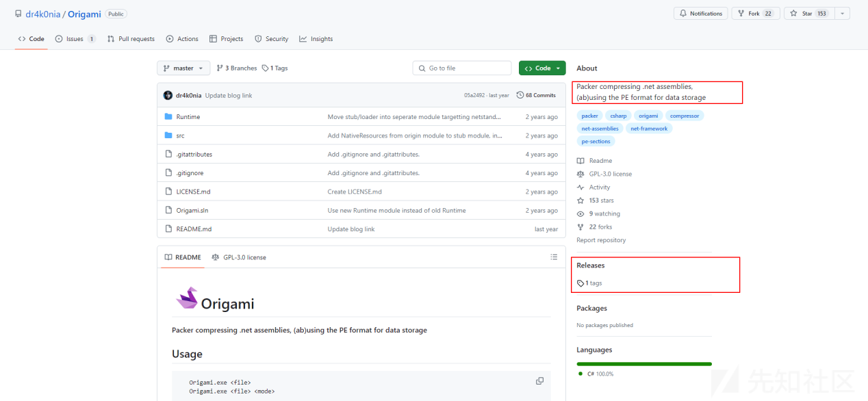Open the README.md file
The width and height of the screenshot is (868, 401).
[194, 229]
